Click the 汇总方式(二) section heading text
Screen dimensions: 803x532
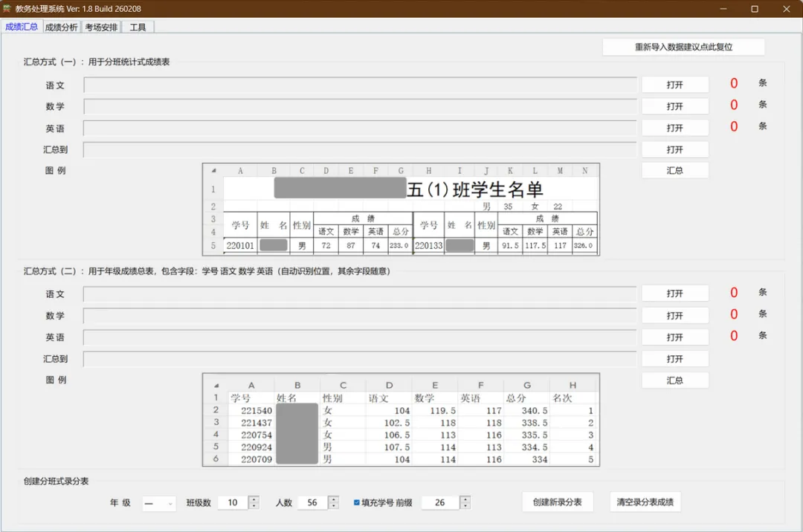click(207, 271)
